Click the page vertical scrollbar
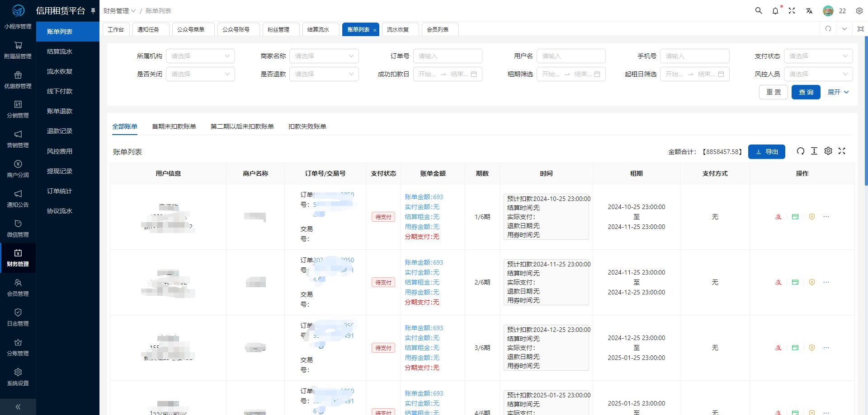 coord(866,111)
